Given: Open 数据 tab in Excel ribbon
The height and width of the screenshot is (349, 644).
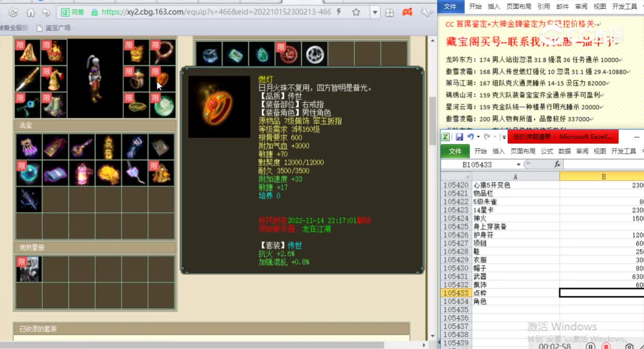Looking at the screenshot, I should [565, 151].
